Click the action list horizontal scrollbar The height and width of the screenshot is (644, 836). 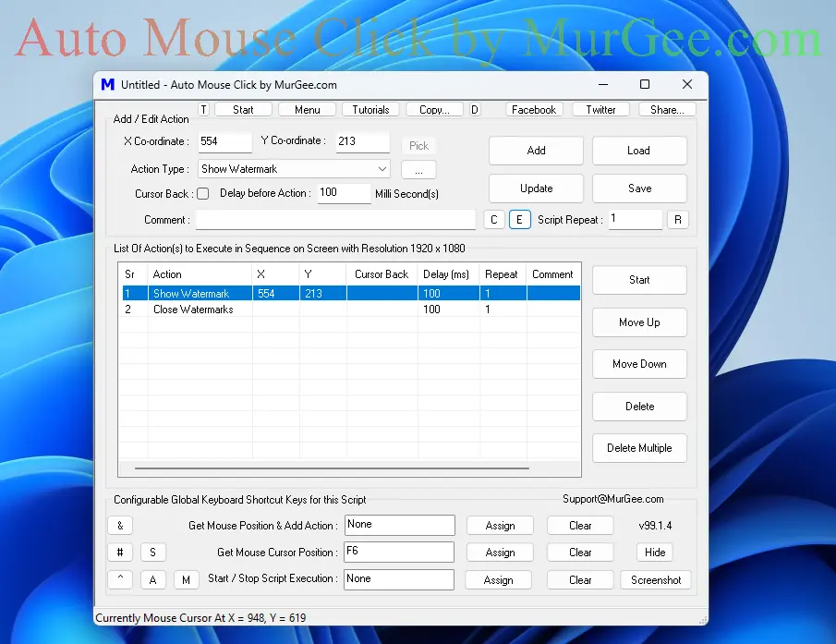[332, 468]
